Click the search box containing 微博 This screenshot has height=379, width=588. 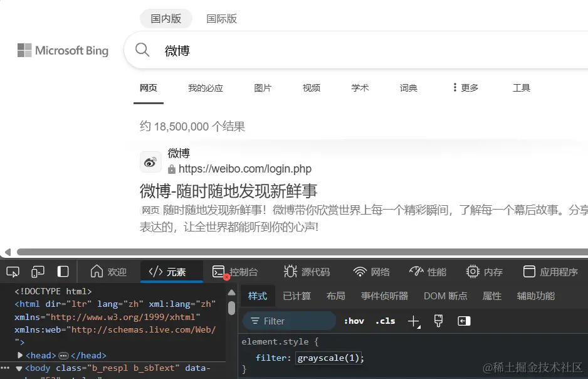pos(356,50)
